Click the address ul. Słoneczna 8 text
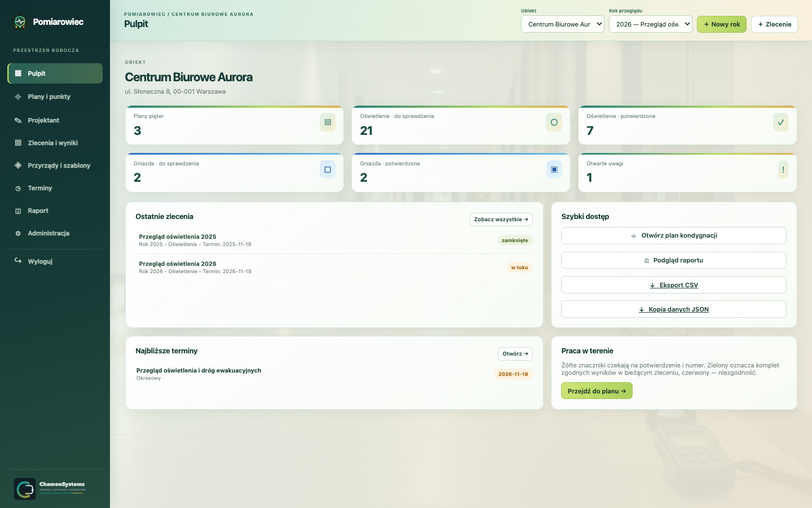The width and height of the screenshot is (812, 508). 175,91
